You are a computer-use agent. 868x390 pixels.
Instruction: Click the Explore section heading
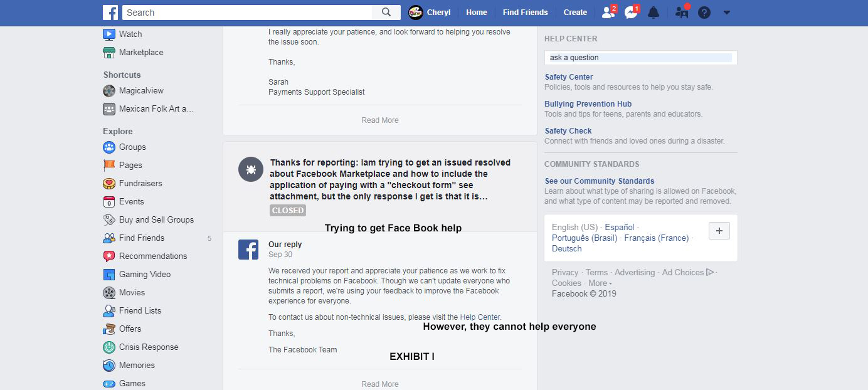coord(118,132)
